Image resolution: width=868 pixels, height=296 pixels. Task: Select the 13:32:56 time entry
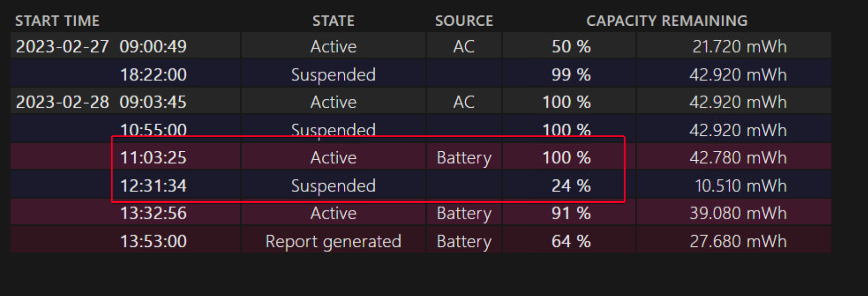(153, 213)
